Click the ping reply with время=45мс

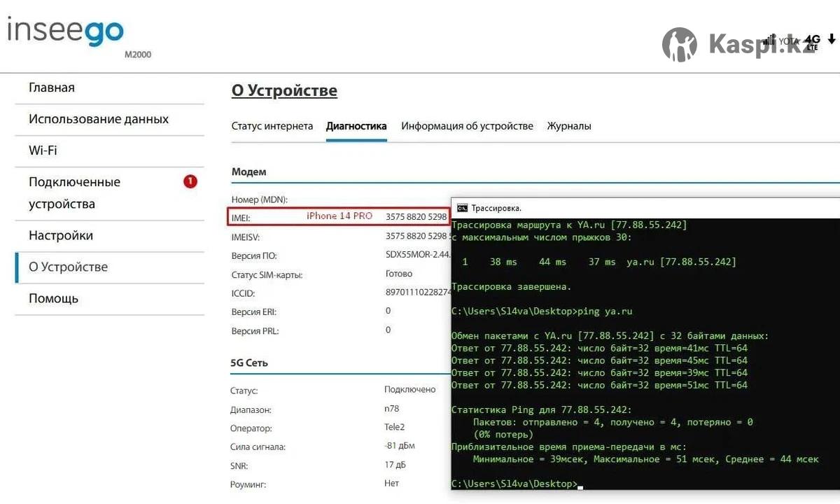(599, 360)
